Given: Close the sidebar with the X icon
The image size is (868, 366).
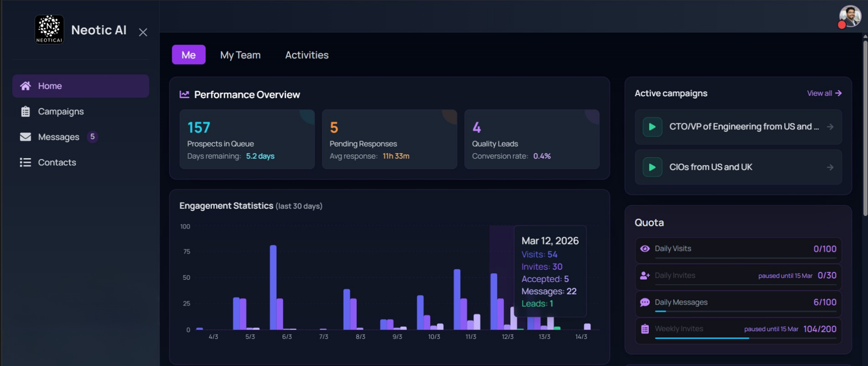Looking at the screenshot, I should click(x=143, y=32).
